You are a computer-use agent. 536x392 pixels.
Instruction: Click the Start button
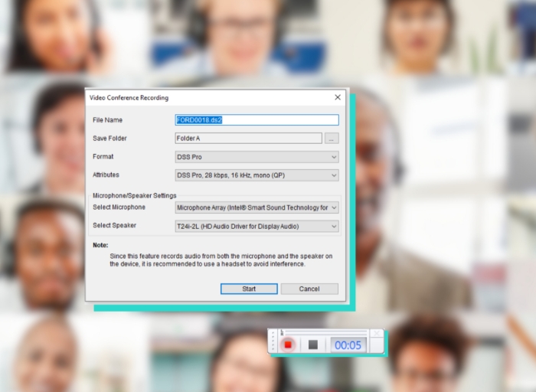(249, 289)
